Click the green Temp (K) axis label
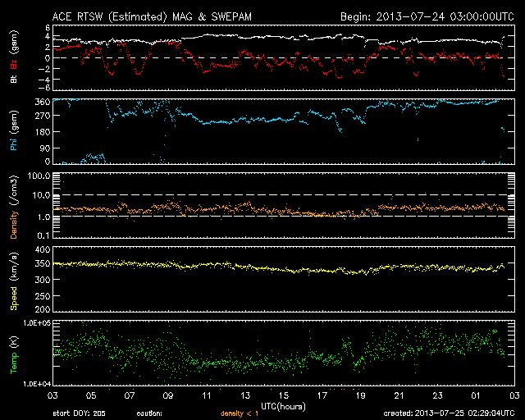This screenshot has height=420, width=525. (x=13, y=353)
